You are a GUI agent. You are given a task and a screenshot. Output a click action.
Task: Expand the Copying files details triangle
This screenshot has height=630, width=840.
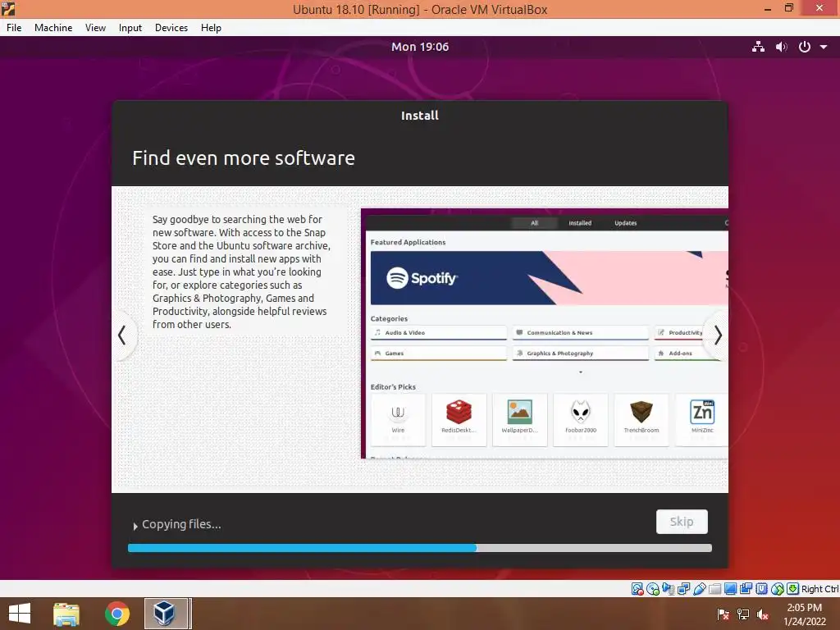coord(135,526)
